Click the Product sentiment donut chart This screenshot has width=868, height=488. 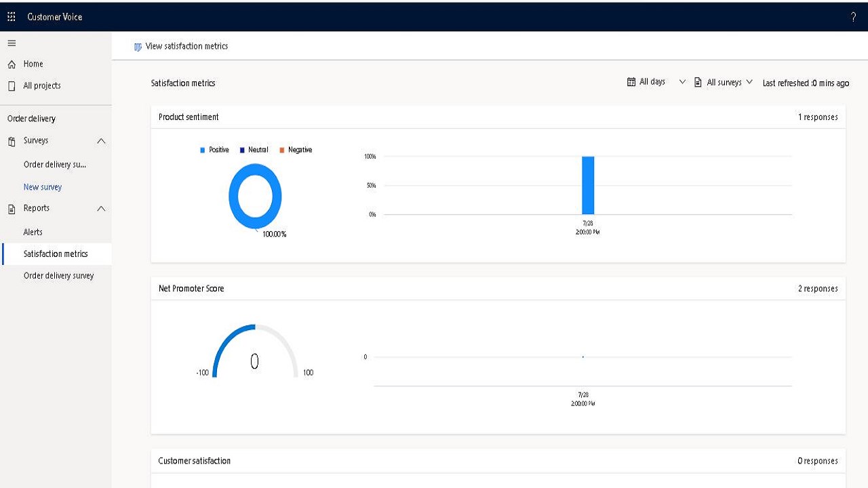coord(255,197)
